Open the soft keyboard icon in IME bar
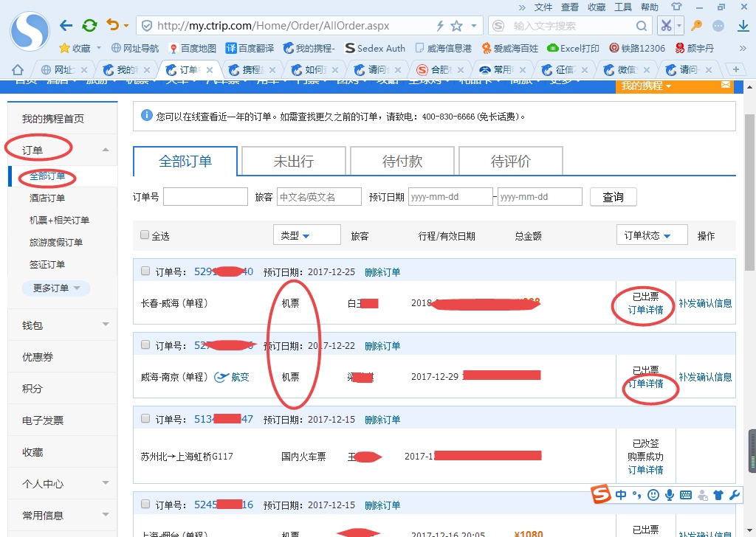Image resolution: width=756 pixels, height=537 pixels. [686, 495]
